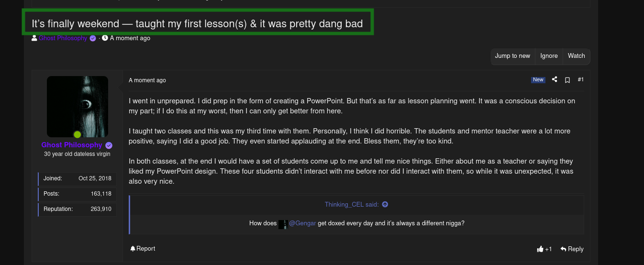Screen dimensions: 644x265
Task: Click the #1 post number link
Action: click(580, 80)
